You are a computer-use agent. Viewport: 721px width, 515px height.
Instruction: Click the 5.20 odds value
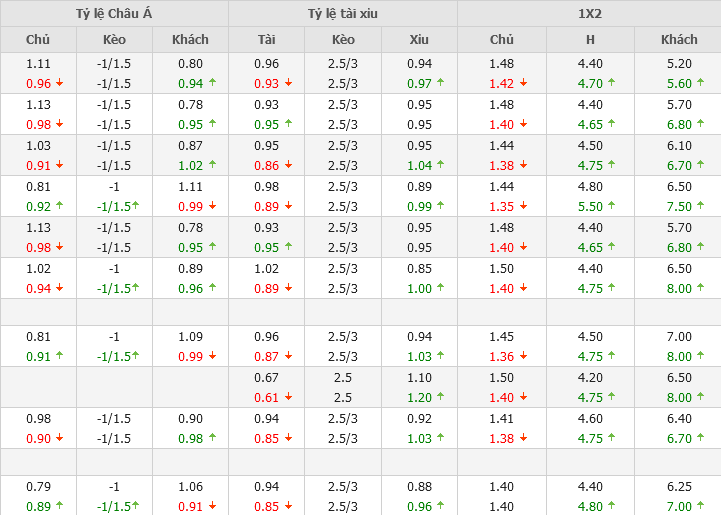(679, 62)
